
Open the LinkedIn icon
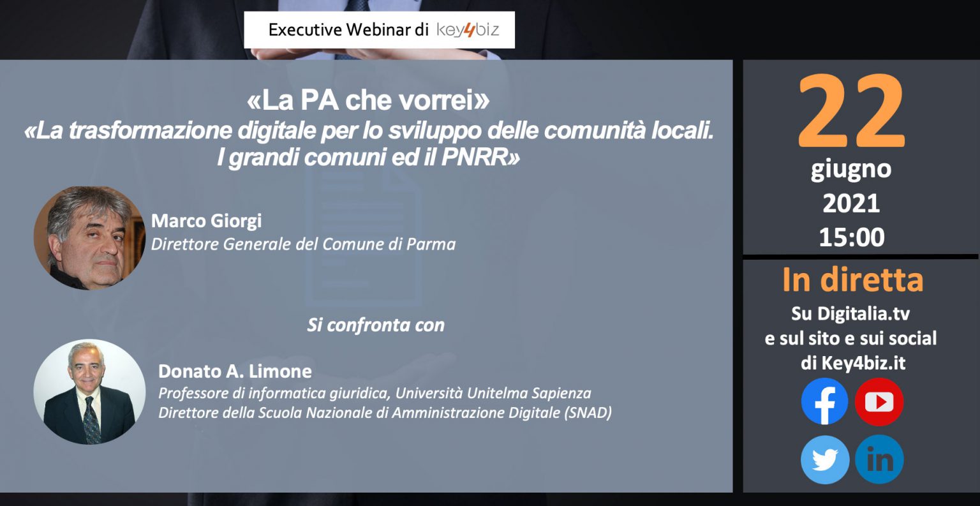click(879, 459)
